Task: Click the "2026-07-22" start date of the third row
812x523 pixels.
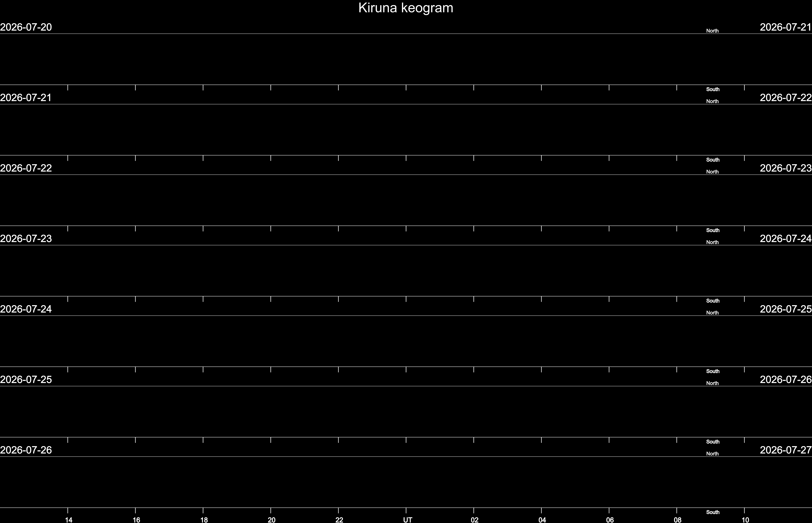Action: pyautogui.click(x=26, y=168)
